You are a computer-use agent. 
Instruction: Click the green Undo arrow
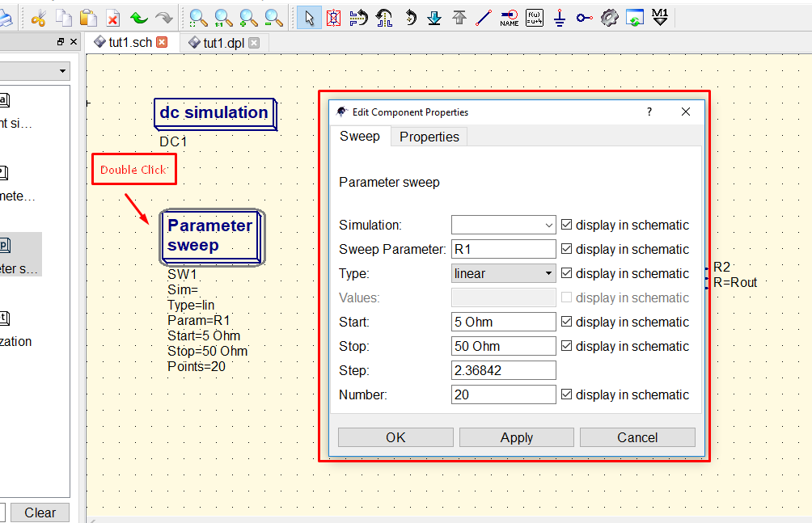pos(139,19)
